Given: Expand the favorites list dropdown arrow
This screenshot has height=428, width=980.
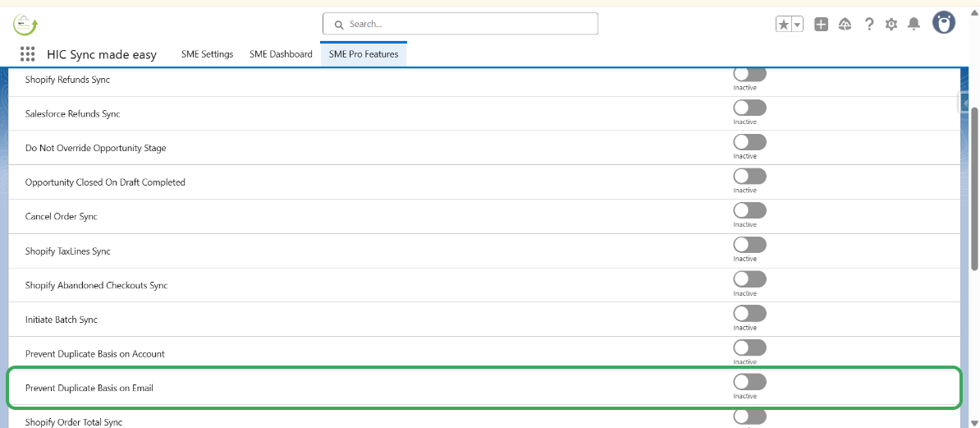Looking at the screenshot, I should point(797,25).
